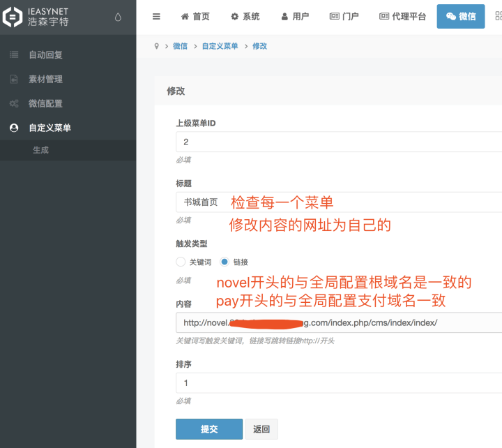Click the 排序 input field
The width and height of the screenshot is (502, 448).
coord(339,383)
